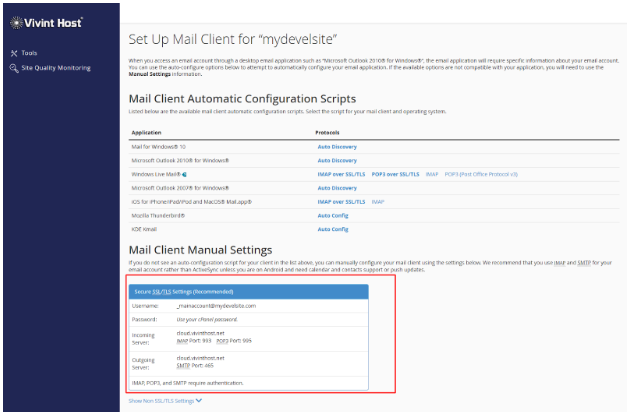
Task: Click Auto Config for KDE Kmail
Action: (331, 229)
